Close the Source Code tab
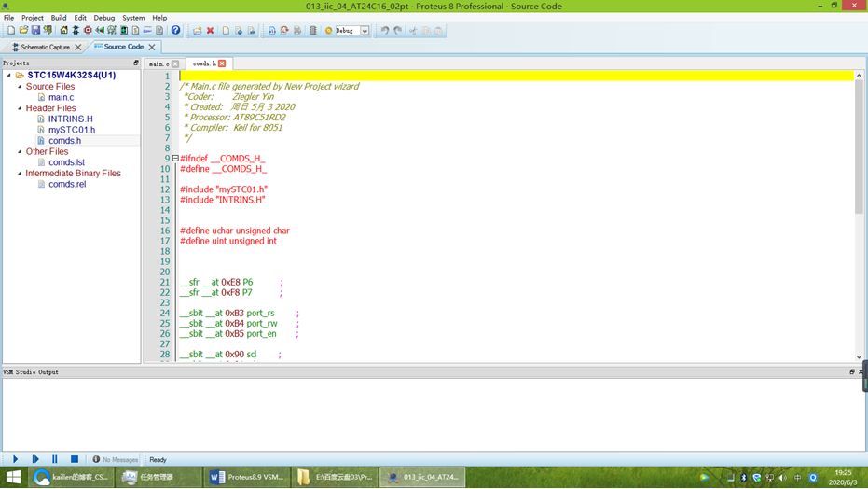868x489 pixels. (152, 47)
